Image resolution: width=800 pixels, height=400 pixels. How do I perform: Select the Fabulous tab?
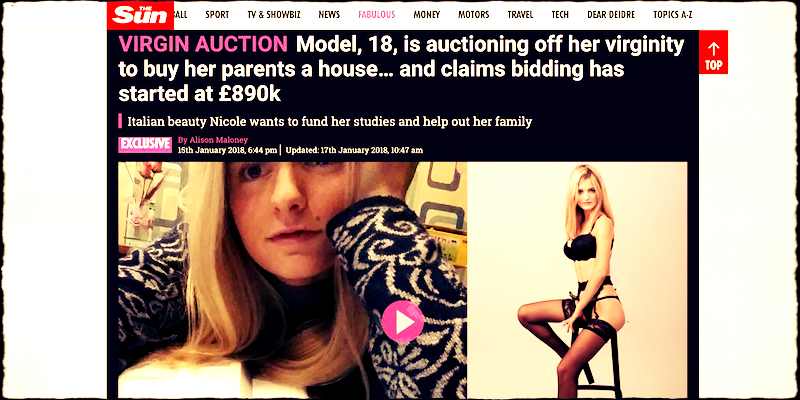pos(377,15)
